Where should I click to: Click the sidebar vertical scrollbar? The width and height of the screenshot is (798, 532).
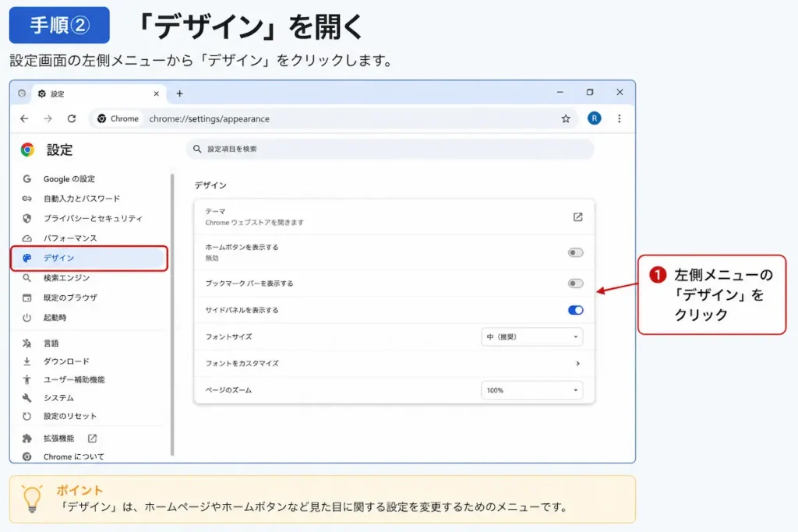click(172, 315)
